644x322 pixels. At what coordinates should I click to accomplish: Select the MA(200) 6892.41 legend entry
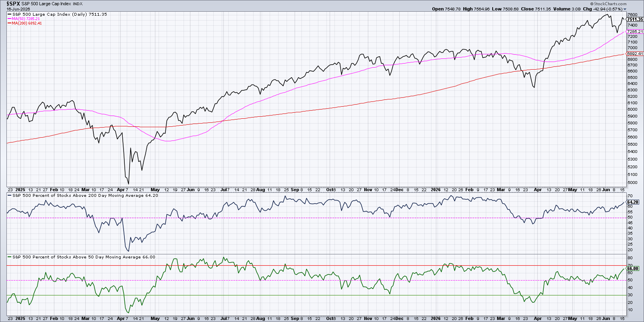pyautogui.click(x=27, y=23)
